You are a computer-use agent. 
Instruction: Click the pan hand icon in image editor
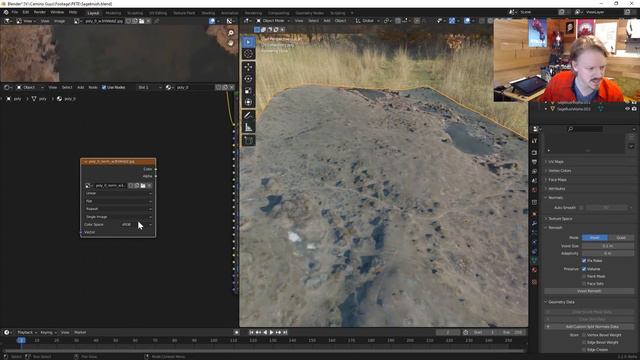click(x=231, y=43)
